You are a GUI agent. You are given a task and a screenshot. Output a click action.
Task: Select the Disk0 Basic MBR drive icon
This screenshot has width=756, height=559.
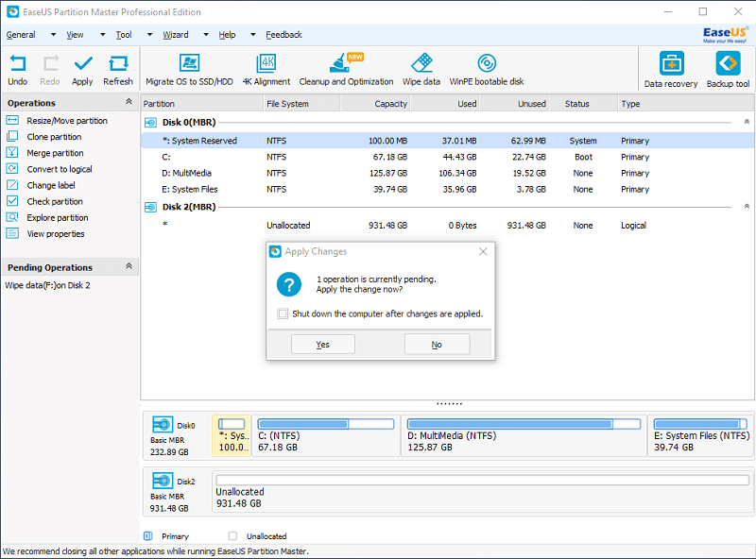(x=163, y=425)
